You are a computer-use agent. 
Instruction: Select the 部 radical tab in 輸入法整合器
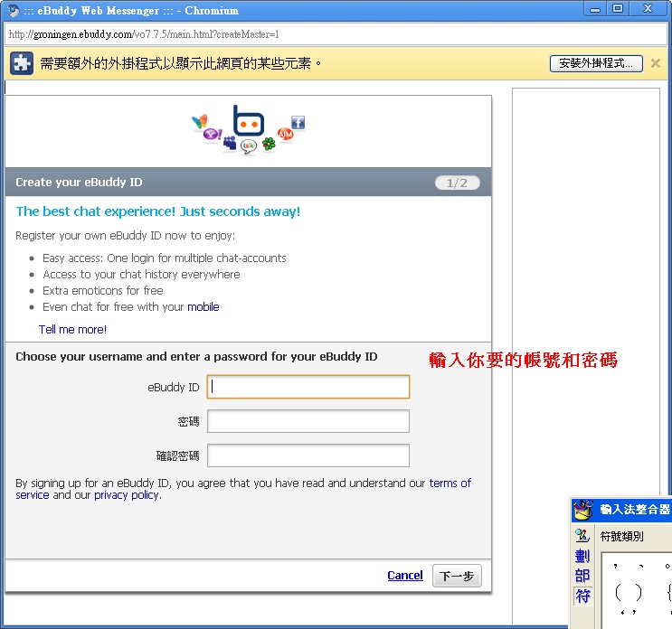[582, 576]
